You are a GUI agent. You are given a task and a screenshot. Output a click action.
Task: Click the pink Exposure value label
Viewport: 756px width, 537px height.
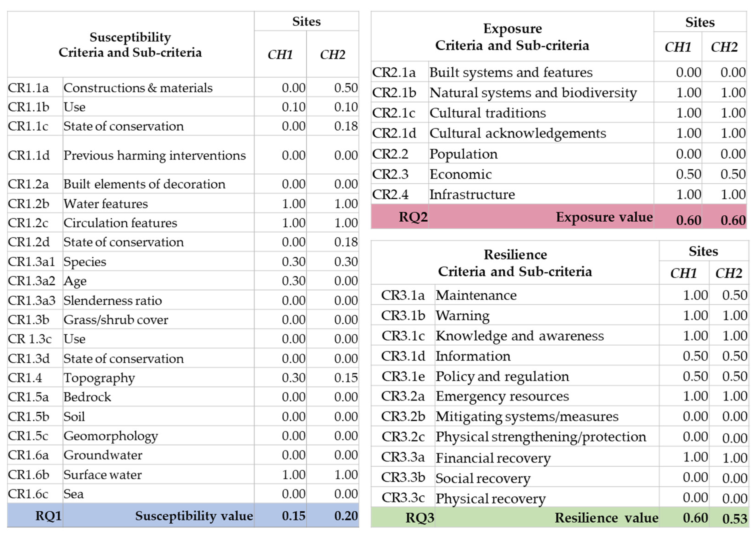(x=604, y=217)
